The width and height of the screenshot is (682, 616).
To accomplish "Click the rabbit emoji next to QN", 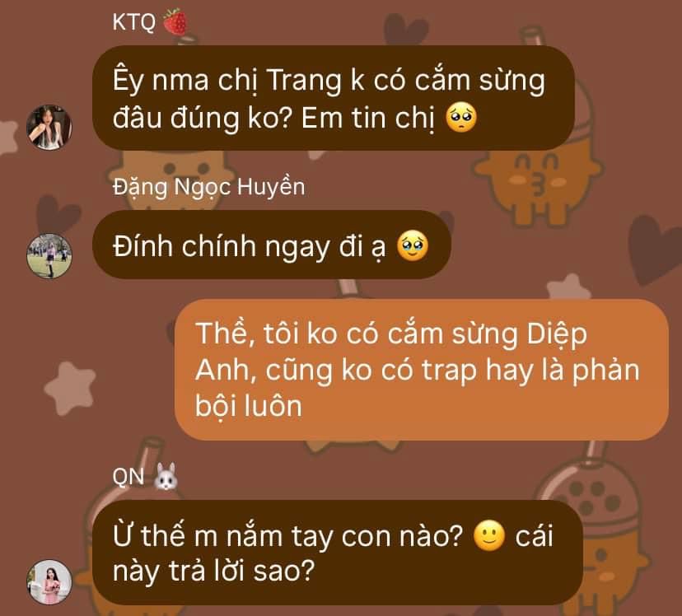I will coord(166,477).
